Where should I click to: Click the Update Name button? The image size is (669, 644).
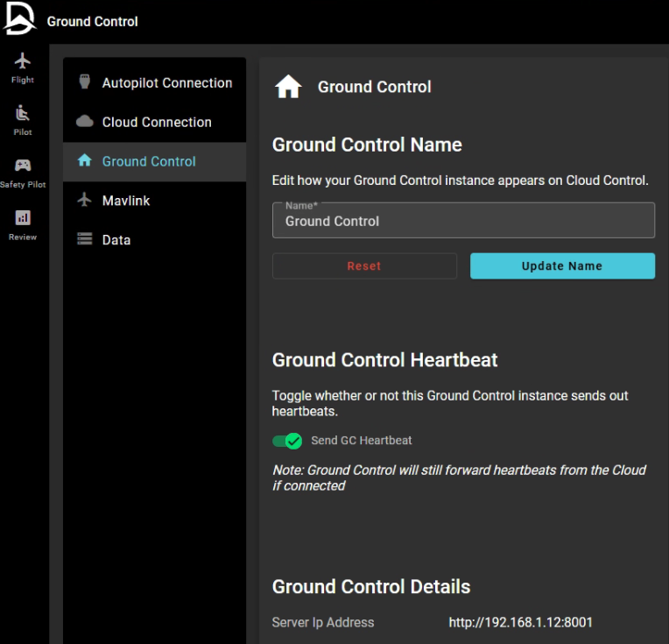[562, 266]
